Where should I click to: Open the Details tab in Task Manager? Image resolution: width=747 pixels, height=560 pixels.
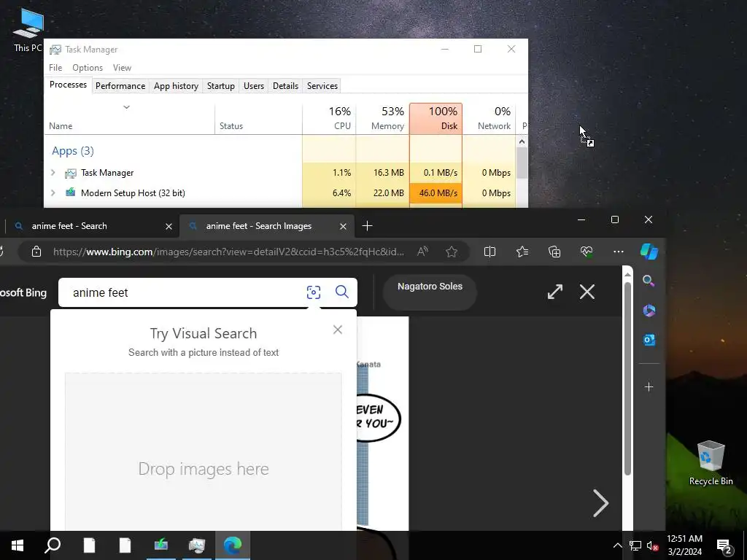point(285,86)
